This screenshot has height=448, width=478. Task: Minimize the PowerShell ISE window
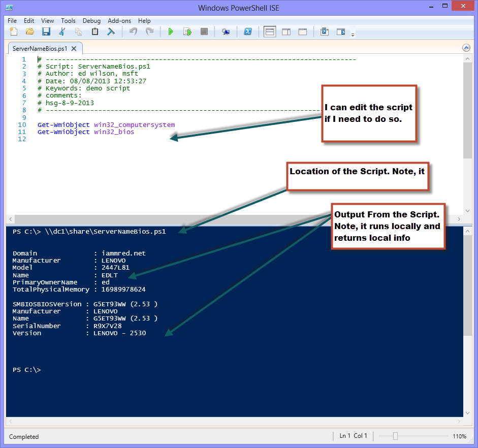431,7
